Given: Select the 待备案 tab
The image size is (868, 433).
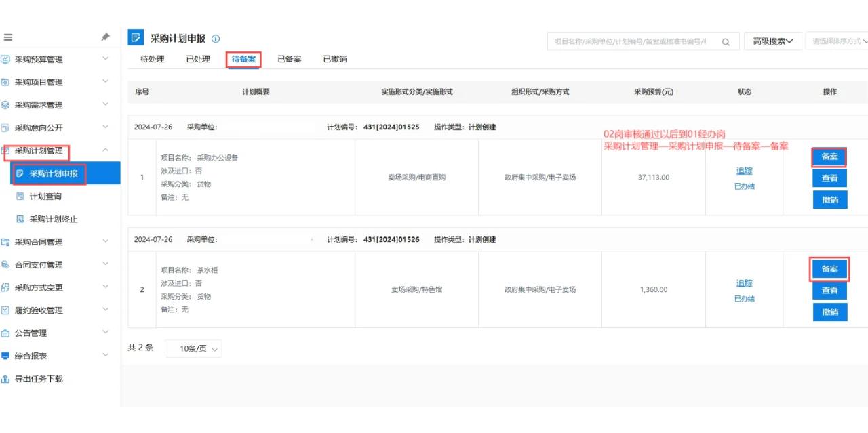Looking at the screenshot, I should 243,59.
